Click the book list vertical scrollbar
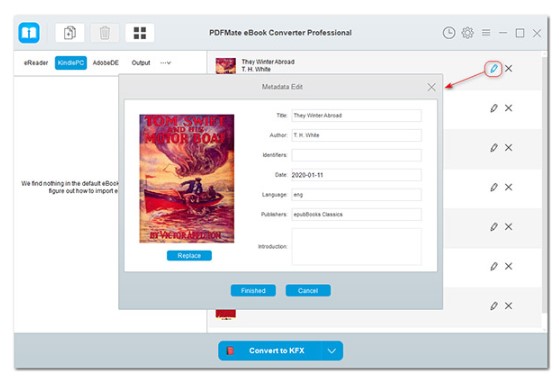The image size is (559, 376). click(x=544, y=185)
